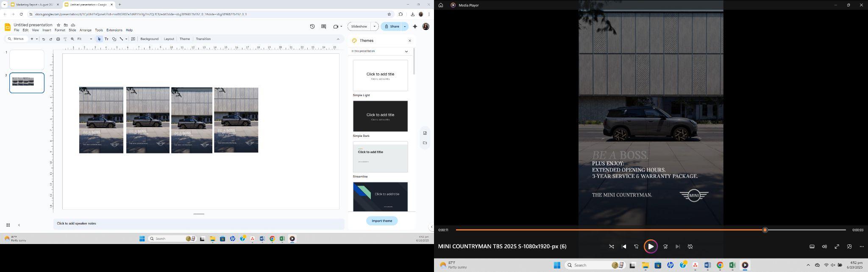Image resolution: width=868 pixels, height=272 pixels.
Task: Hide the menus with collapse chevron
Action: tap(338, 39)
